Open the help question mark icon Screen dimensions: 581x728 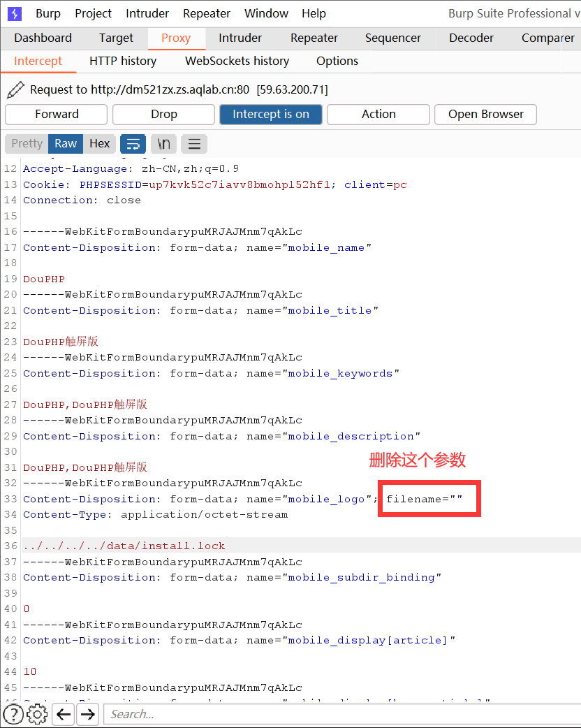pyautogui.click(x=13, y=714)
